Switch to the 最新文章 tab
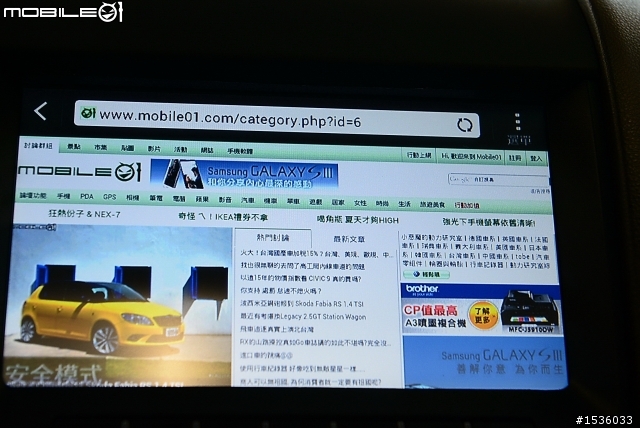The image size is (640, 428). click(x=349, y=239)
